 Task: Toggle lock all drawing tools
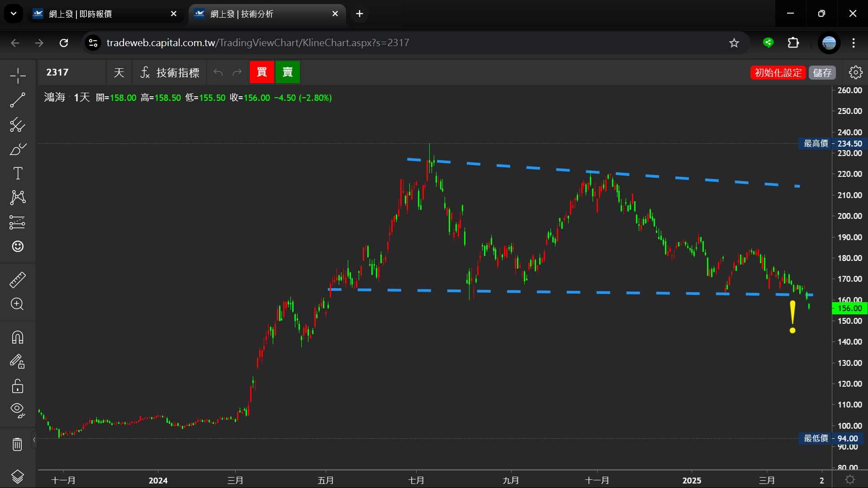pos(18,386)
